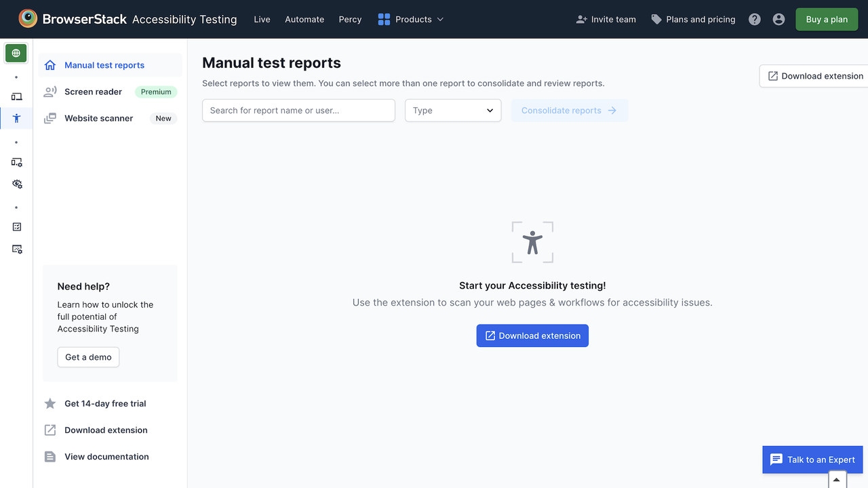Click the image-with-gear icon at sidebar bottom
868x488 pixels.
16,249
